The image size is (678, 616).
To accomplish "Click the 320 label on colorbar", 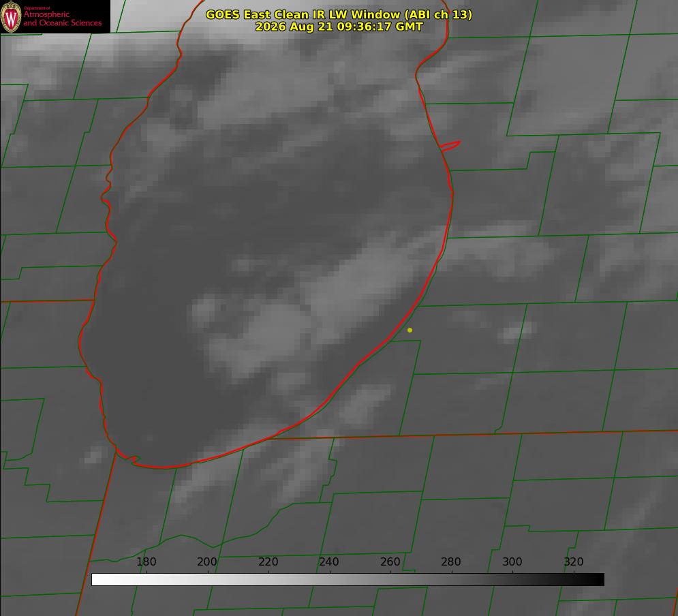I will [574, 561].
